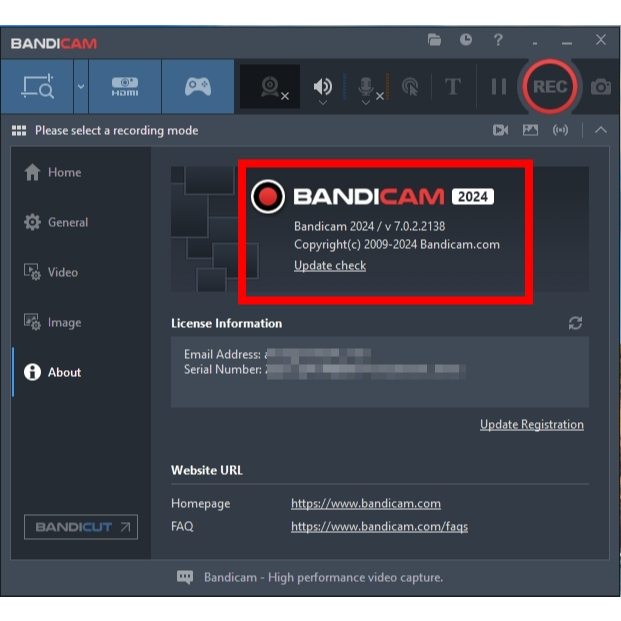
Task: Open Image settings tab
Action: pos(53,322)
